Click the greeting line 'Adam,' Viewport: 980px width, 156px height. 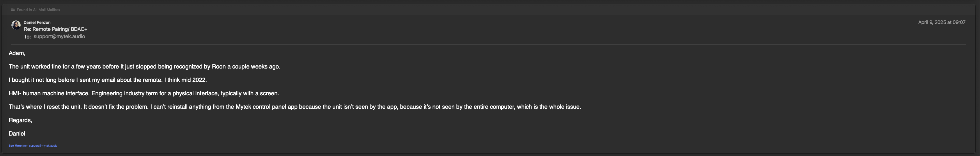(17, 53)
